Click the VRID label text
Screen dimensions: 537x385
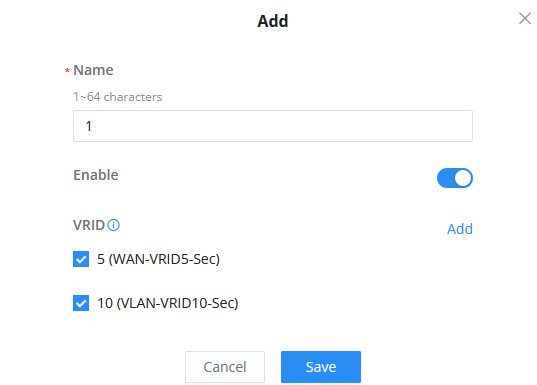click(89, 225)
